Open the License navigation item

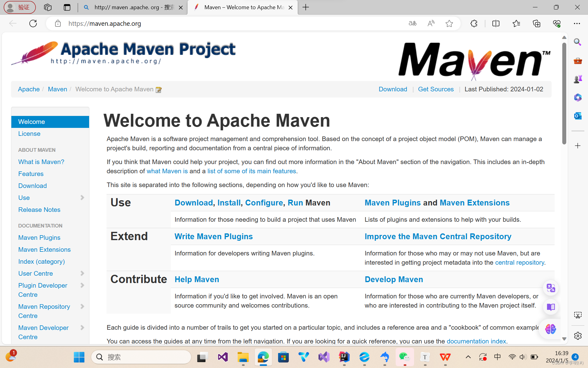click(x=29, y=134)
